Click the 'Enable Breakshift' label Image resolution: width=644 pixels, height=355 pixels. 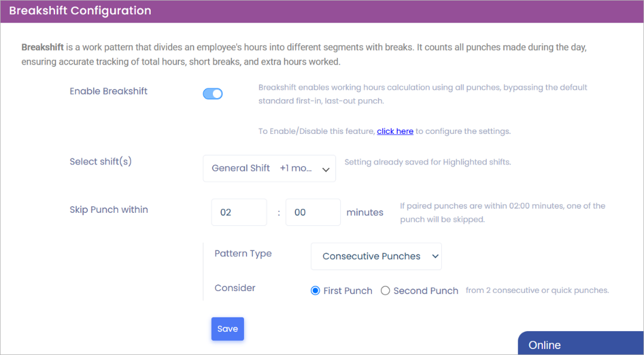pos(108,91)
